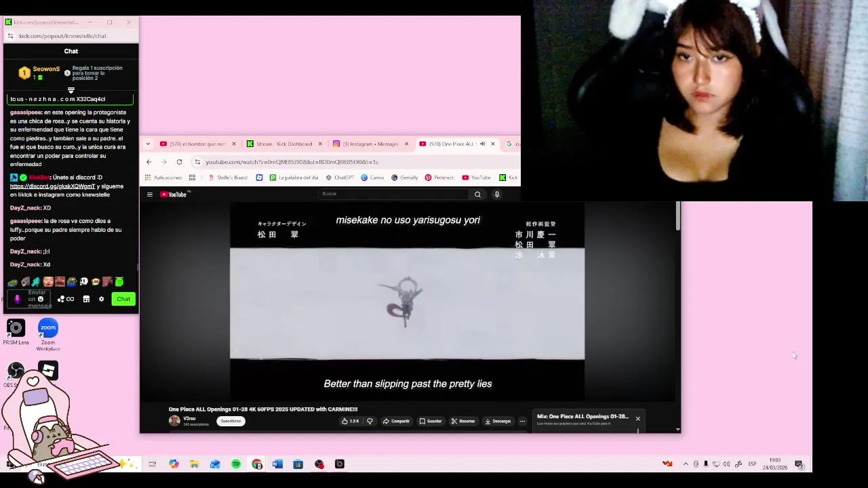Open Genially bookmark

click(x=404, y=178)
